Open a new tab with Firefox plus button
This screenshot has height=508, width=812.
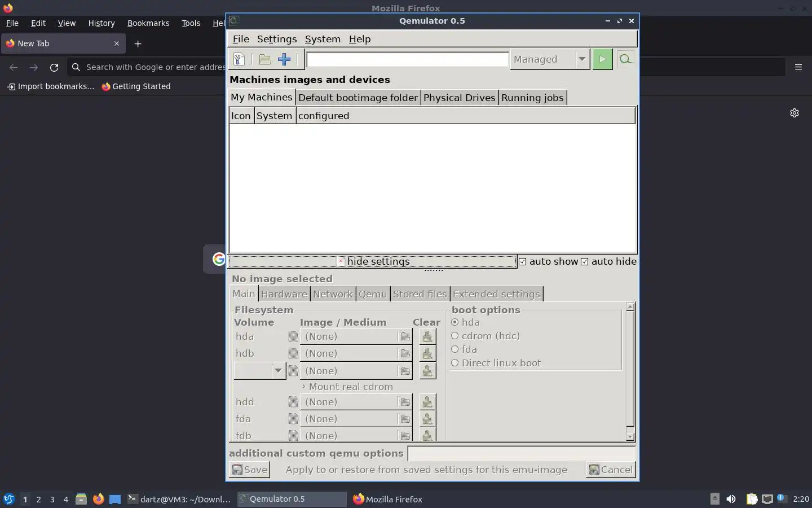click(x=138, y=43)
